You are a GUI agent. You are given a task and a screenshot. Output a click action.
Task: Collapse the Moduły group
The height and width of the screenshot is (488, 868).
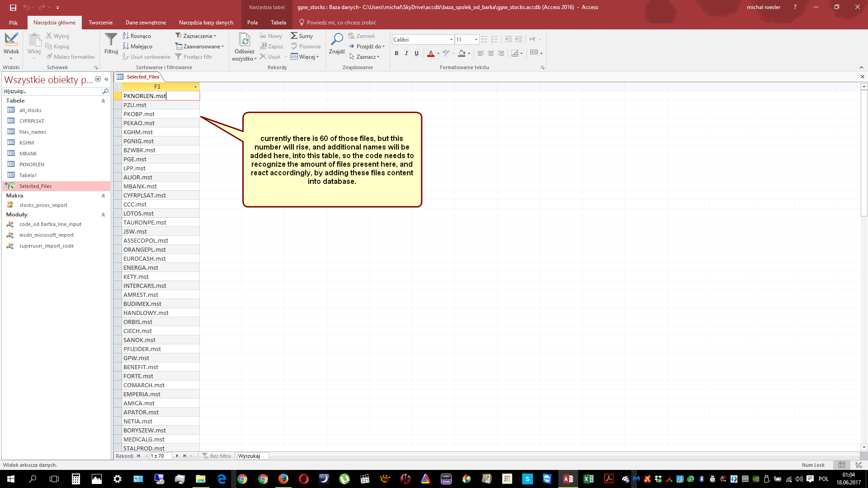pyautogui.click(x=103, y=215)
